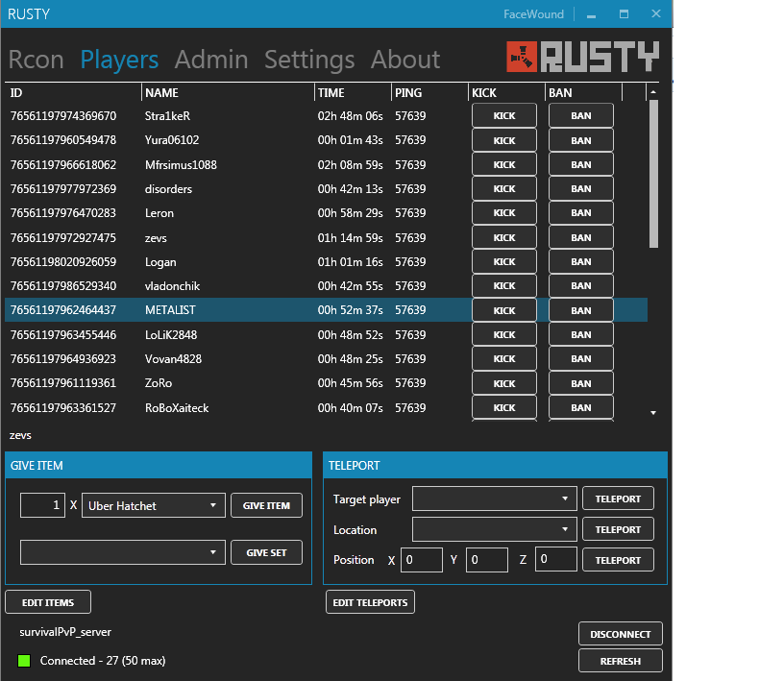The image size is (784, 681).
Task: Ban player zevs
Action: tap(581, 237)
